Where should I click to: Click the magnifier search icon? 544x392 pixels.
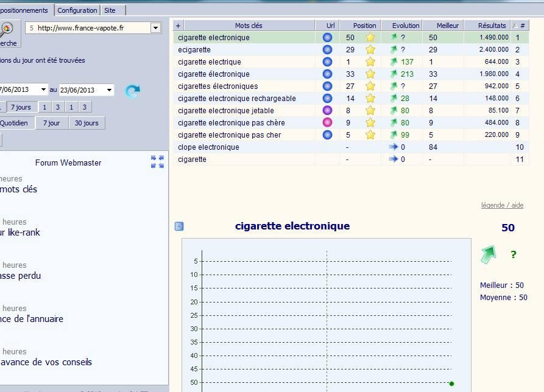point(6,29)
